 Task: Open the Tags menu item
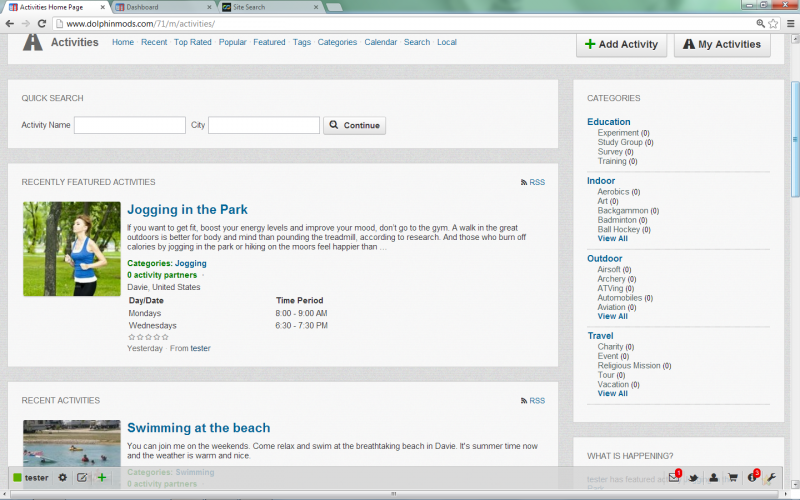click(302, 42)
